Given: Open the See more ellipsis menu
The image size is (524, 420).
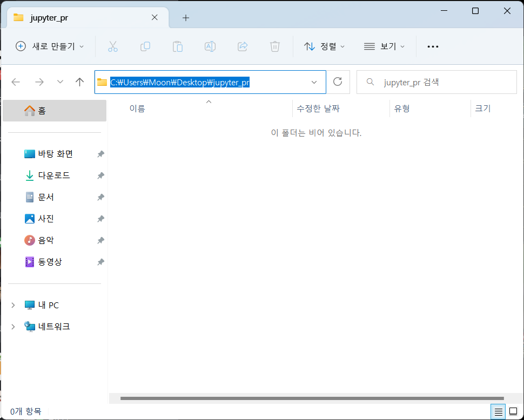Looking at the screenshot, I should [433, 46].
